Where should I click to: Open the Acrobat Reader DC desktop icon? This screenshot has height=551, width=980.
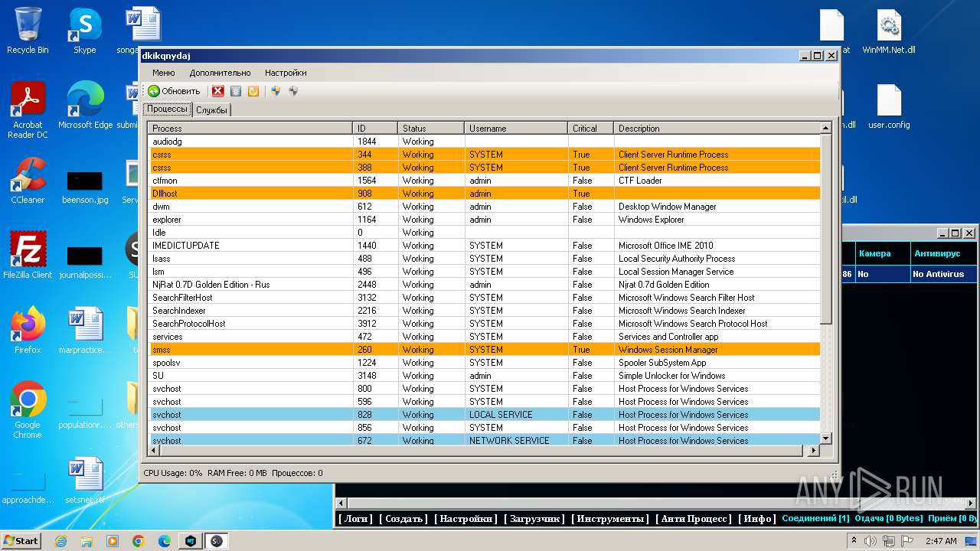click(x=28, y=111)
